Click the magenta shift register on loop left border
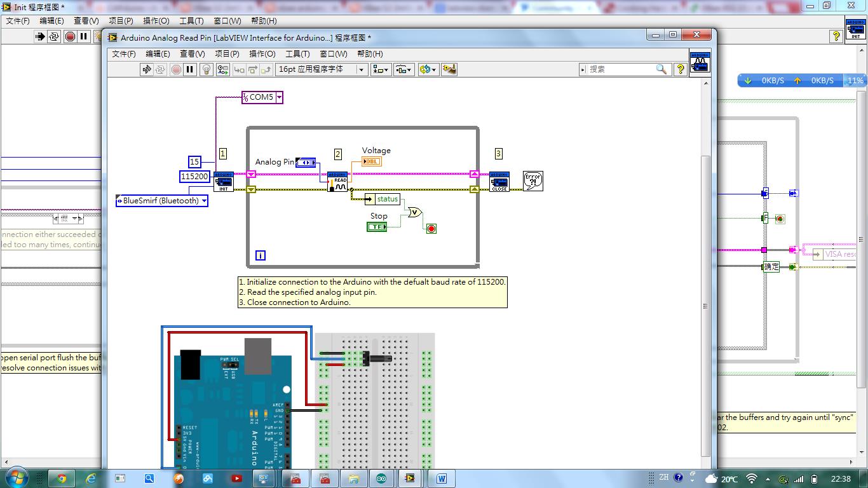Screen dimensions: 868x488 [x=251, y=174]
